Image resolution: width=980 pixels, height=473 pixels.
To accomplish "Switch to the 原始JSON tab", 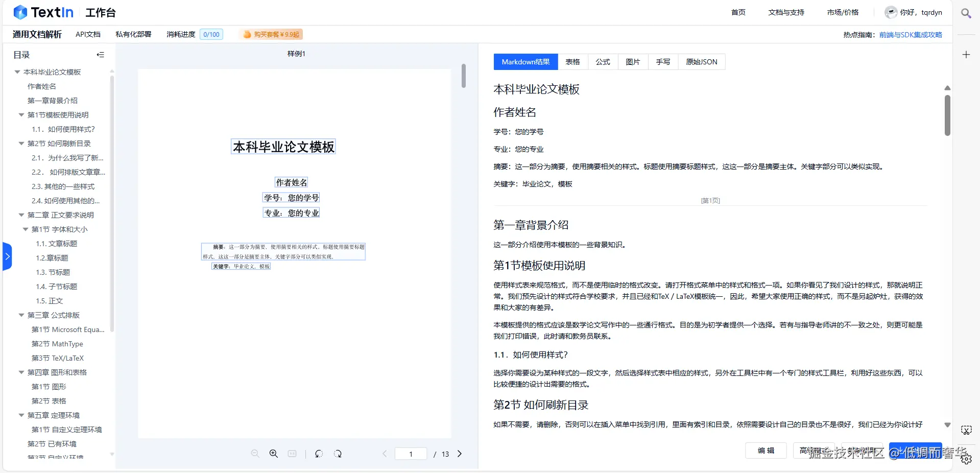I will [x=702, y=62].
